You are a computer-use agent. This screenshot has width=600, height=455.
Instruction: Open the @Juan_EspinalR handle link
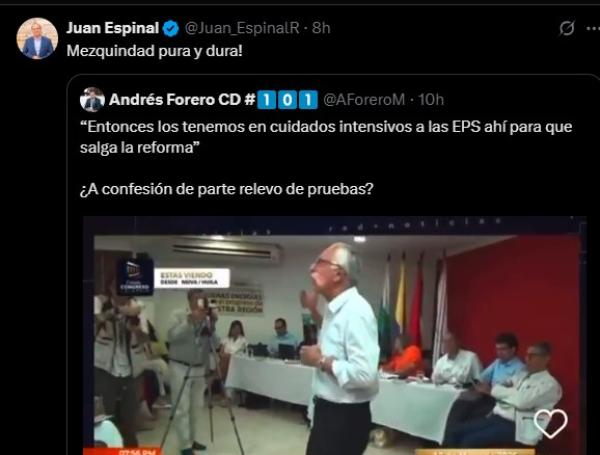242,28
